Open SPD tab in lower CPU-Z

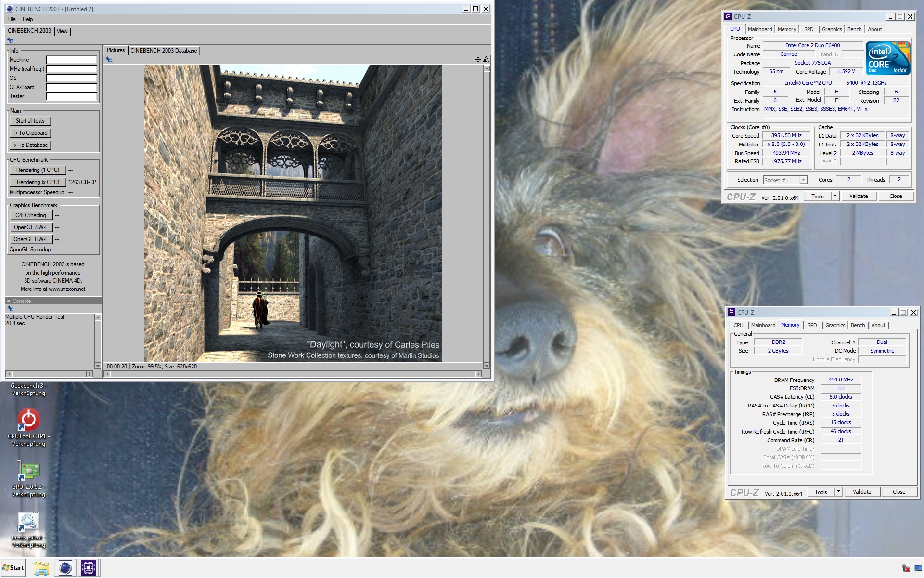tap(812, 325)
